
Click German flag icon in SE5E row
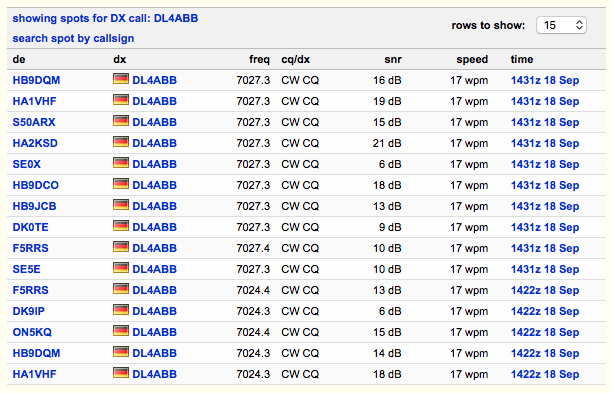(121, 268)
